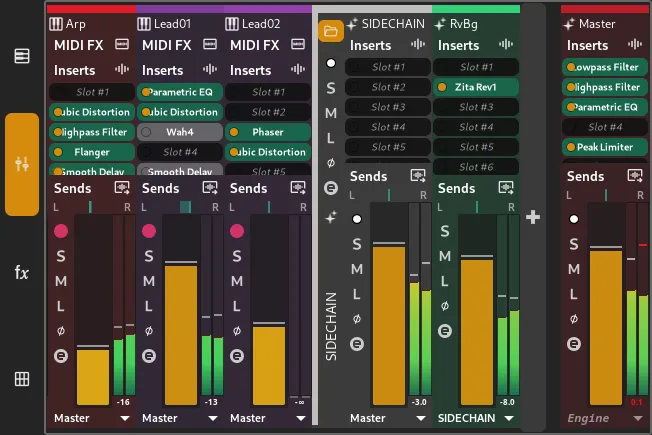Open channel settings circle icon on Lead01

[149, 356]
